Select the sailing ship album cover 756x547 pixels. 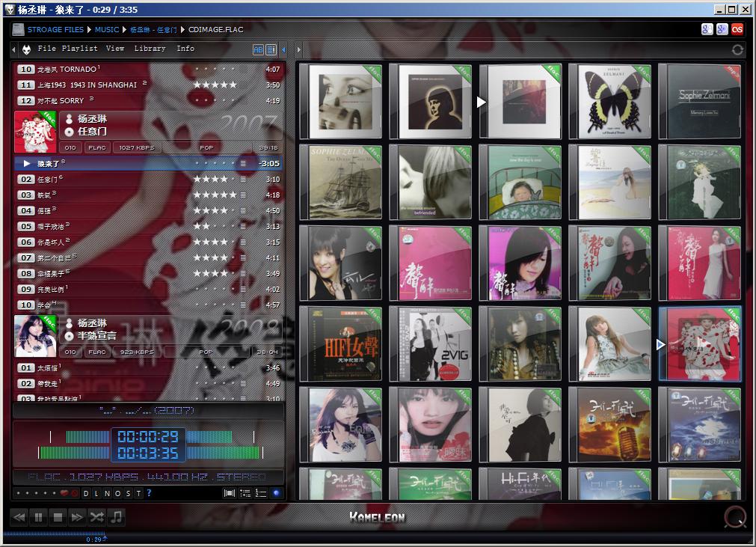341,183
